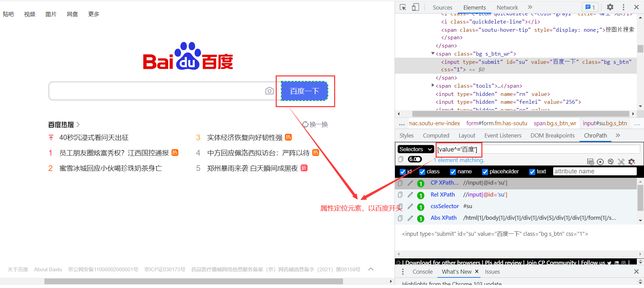
Task: Click the ChroPath add-page icon with plus
Action: pyautogui.click(x=590, y=162)
